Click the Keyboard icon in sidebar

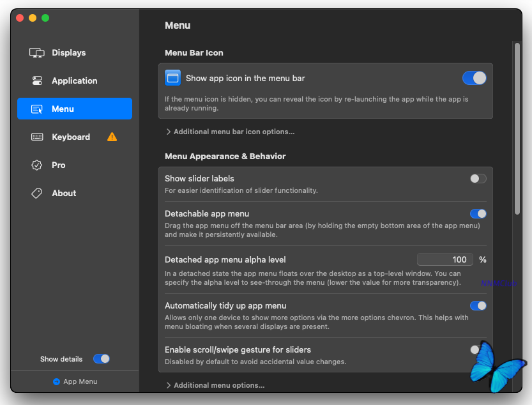pos(37,137)
